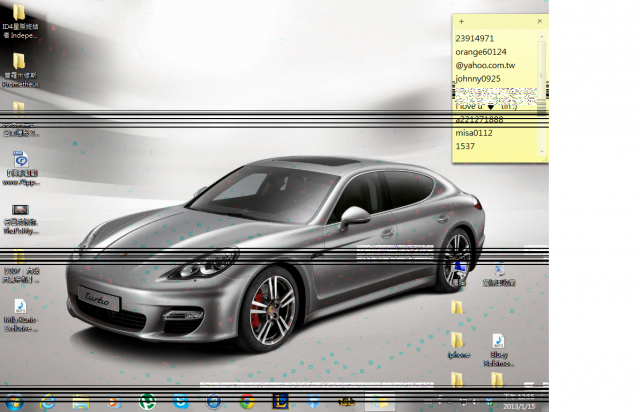Open the green uTorrent taskbar icon

[147, 402]
